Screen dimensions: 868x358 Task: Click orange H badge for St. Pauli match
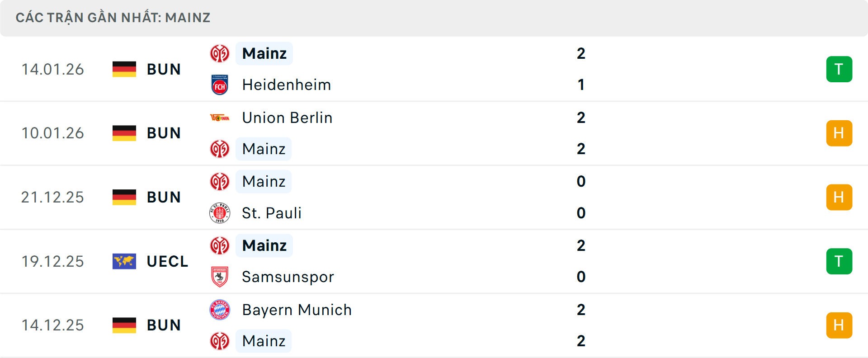click(x=839, y=198)
